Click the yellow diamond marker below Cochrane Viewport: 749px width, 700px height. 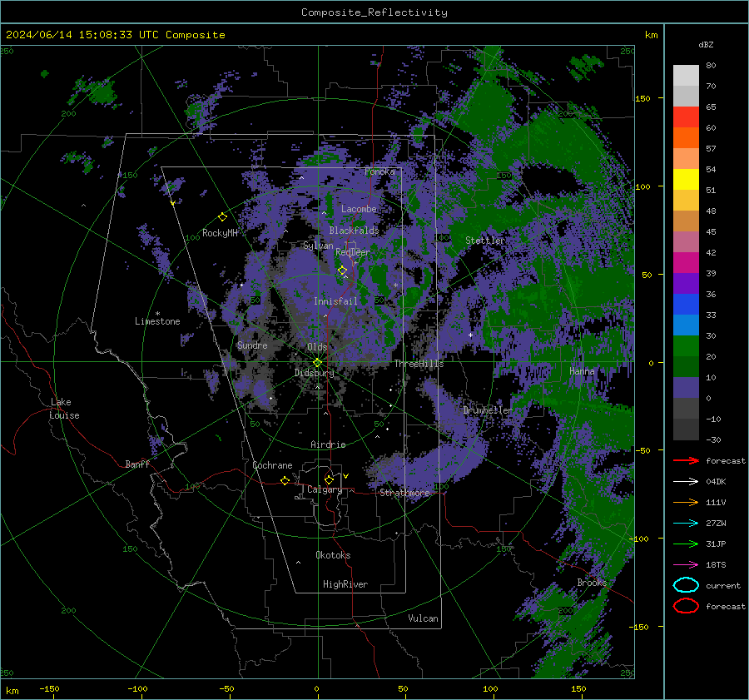tap(285, 480)
